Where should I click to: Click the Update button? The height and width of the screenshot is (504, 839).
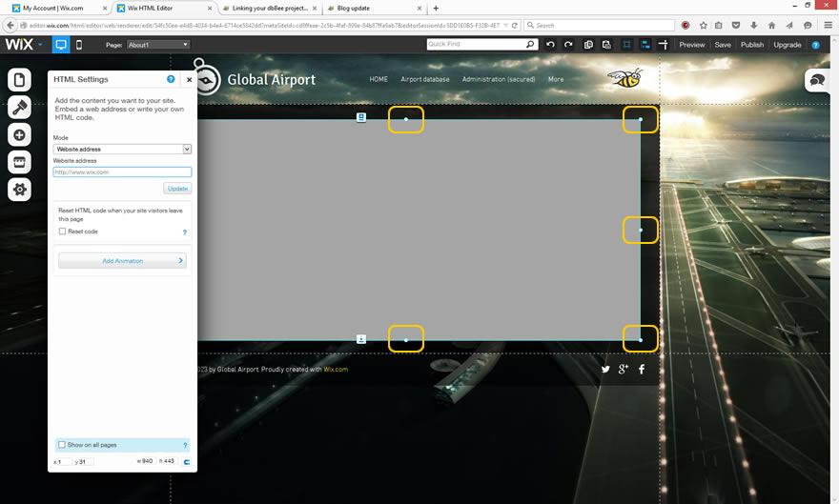tap(177, 189)
